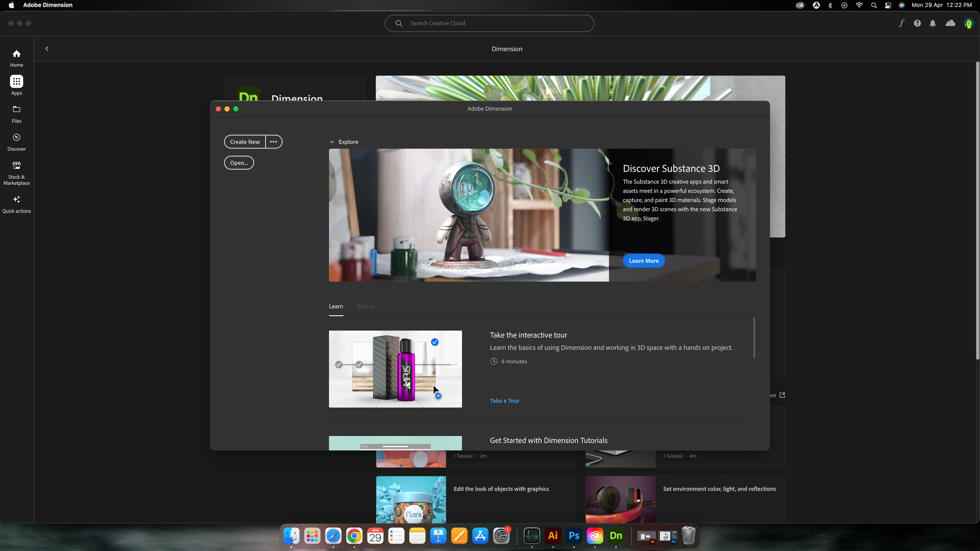Launch Illustrator from the dock
Viewport: 980px width, 551px height.
pyautogui.click(x=553, y=536)
